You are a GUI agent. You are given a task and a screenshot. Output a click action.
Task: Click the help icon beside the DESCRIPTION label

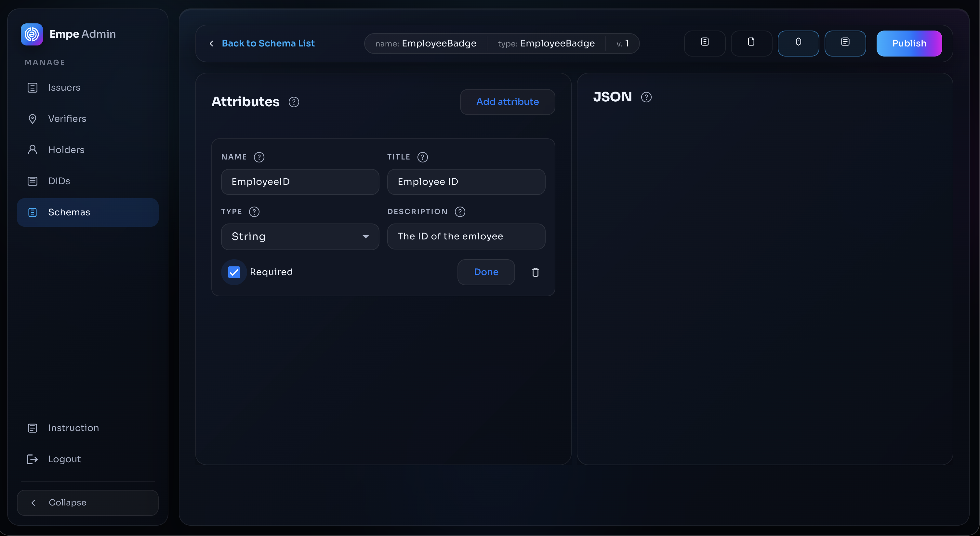[460, 212]
